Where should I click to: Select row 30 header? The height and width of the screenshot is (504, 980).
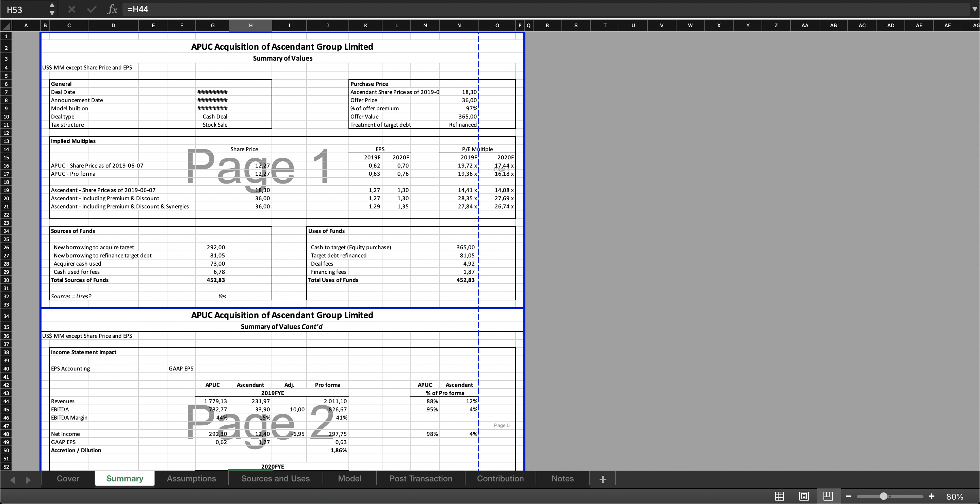tap(6, 280)
